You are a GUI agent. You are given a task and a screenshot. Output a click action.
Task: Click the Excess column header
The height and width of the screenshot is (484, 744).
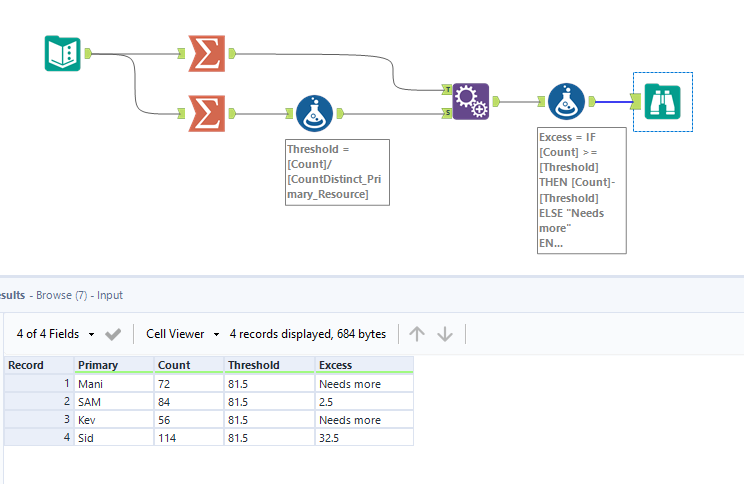point(335,365)
